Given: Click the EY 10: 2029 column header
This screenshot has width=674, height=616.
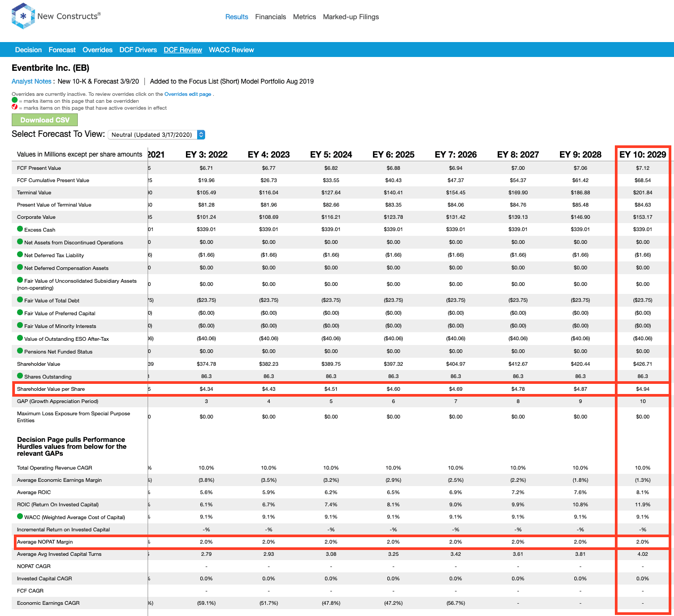Looking at the screenshot, I should 643,154.
